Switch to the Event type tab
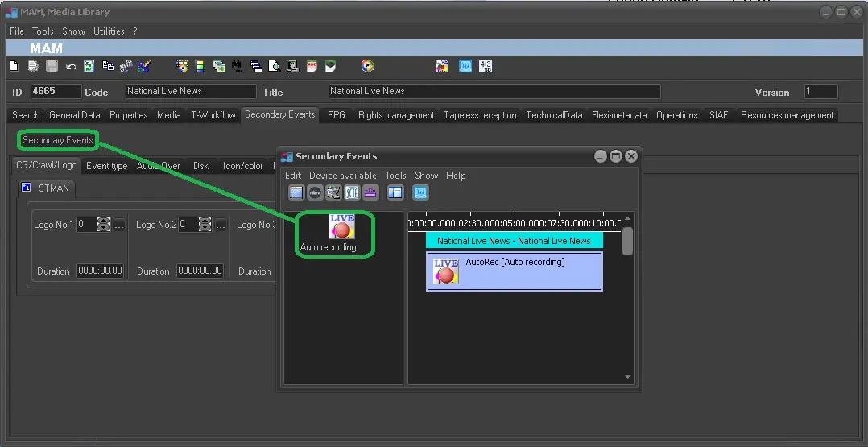 (106, 166)
